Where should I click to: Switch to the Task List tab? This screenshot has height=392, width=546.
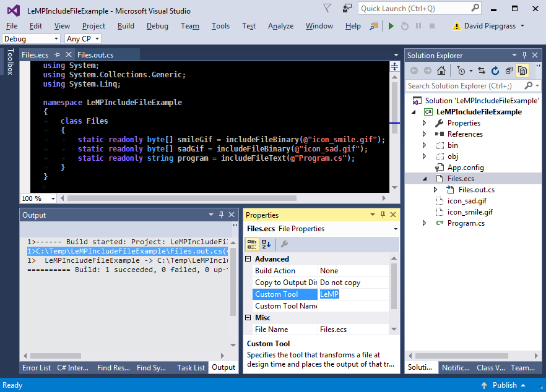point(191,368)
